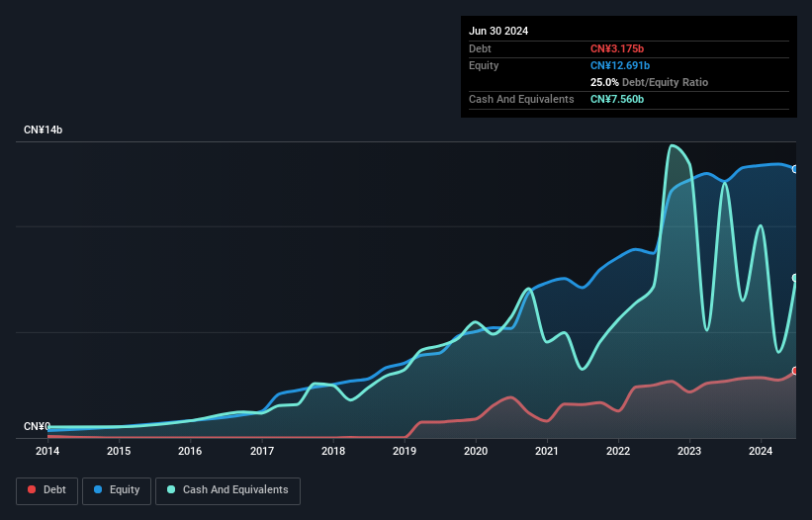Click the Debt row label in tooltip
The height and width of the screenshot is (520, 812).
click(480, 48)
